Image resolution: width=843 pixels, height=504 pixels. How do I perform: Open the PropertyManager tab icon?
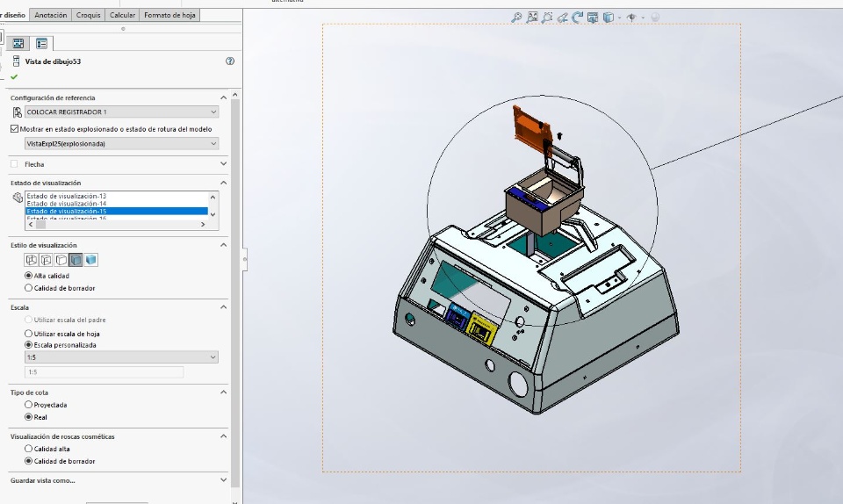pyautogui.click(x=41, y=44)
